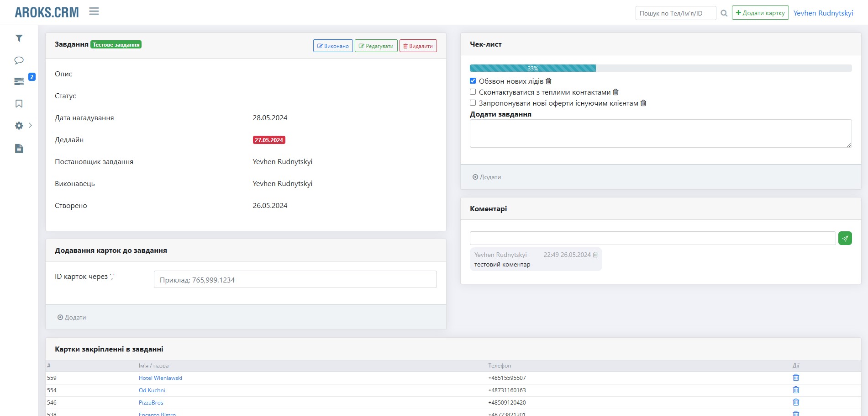Click the bookmark icon in sidebar
The width and height of the screenshot is (868, 416).
pyautogui.click(x=19, y=104)
